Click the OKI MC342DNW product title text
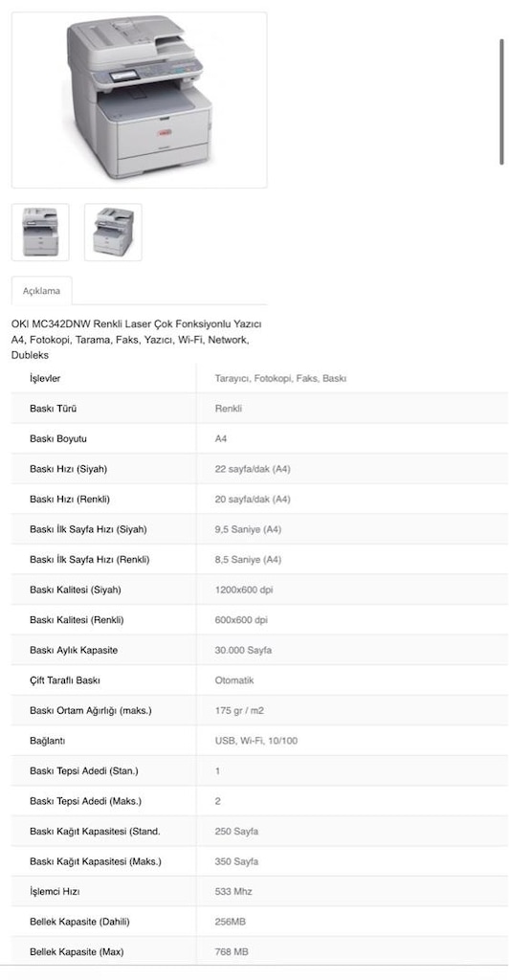This screenshot has height=980, width=509. pyautogui.click(x=137, y=340)
